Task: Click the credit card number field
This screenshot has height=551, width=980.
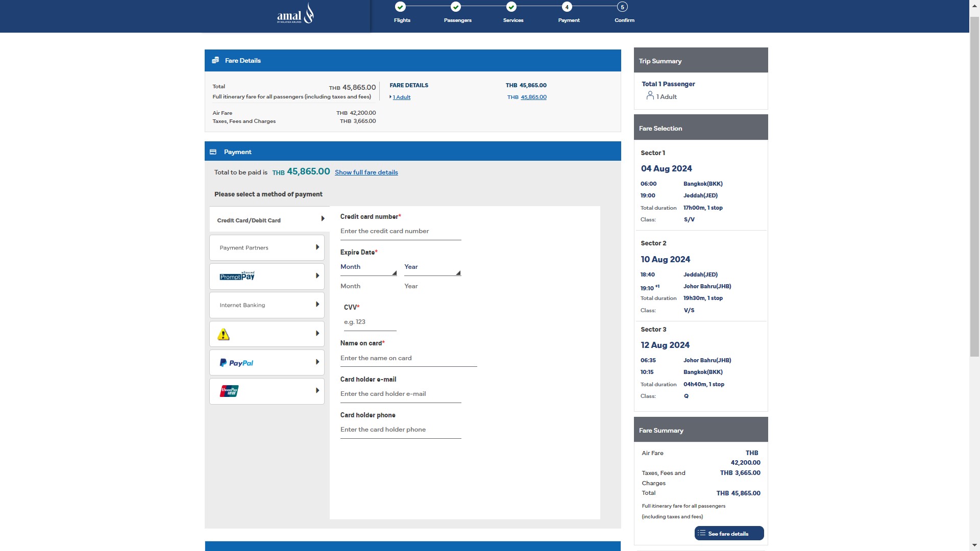Action: point(400,232)
